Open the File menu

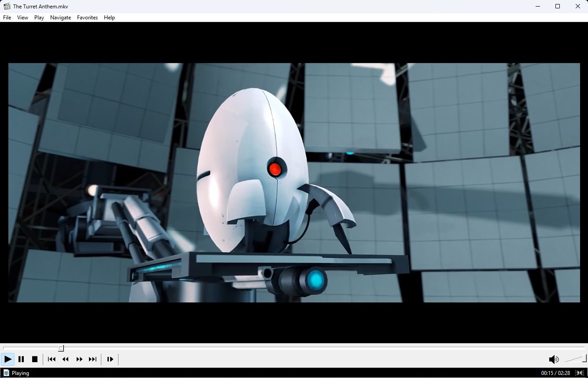pyautogui.click(x=7, y=18)
